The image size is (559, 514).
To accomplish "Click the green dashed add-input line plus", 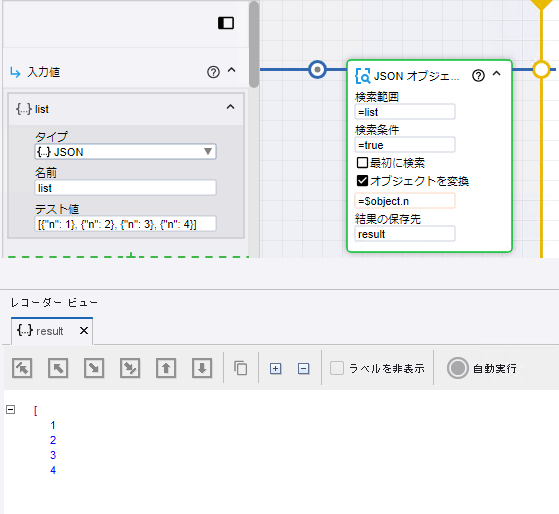I will point(131,255).
